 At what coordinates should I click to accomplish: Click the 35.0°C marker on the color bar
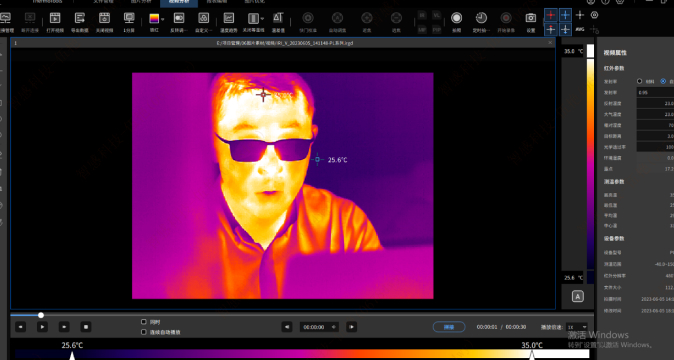click(x=532, y=355)
